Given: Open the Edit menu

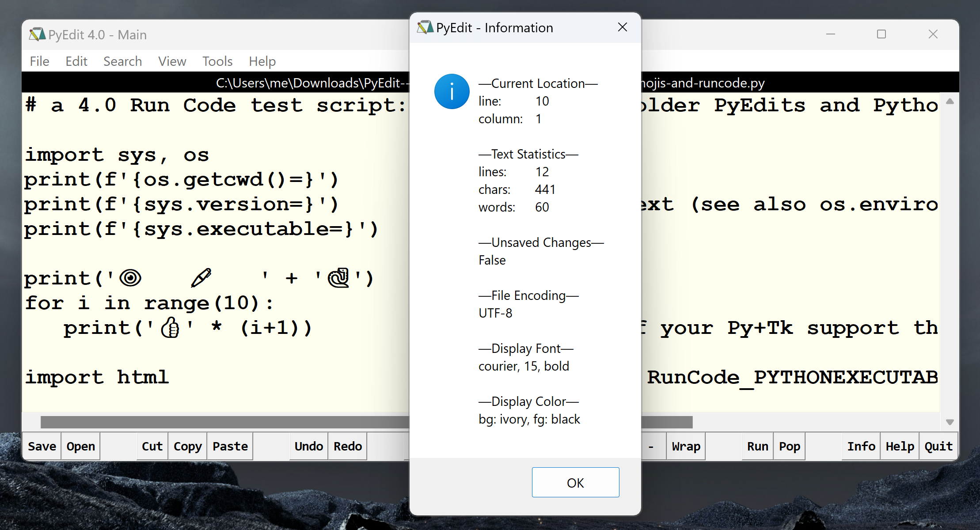Looking at the screenshot, I should tap(76, 61).
